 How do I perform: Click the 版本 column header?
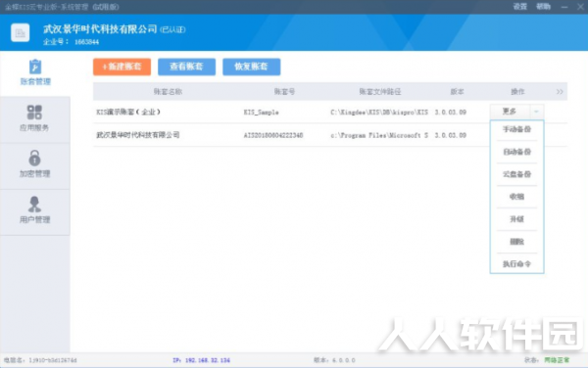[x=457, y=92]
